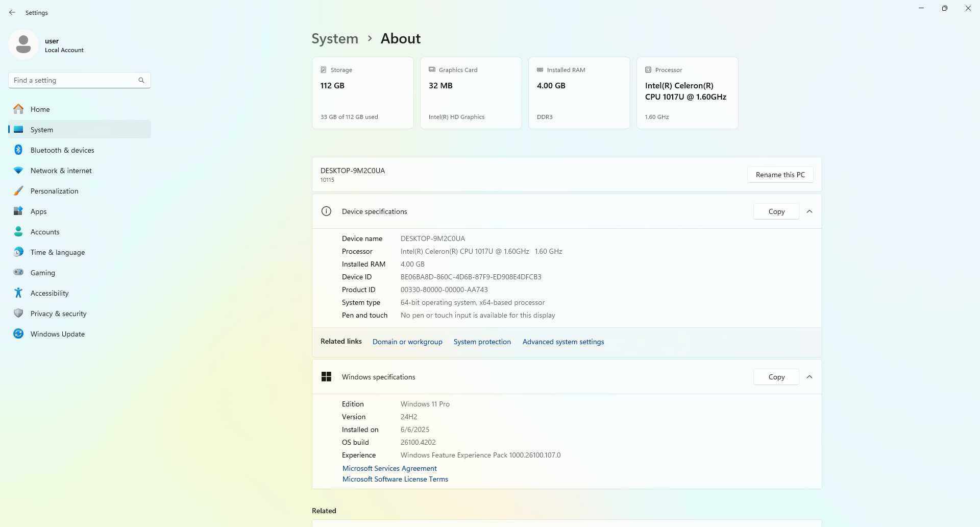Select Apps in the sidebar
Viewport: 980px width, 527px height.
(80, 211)
